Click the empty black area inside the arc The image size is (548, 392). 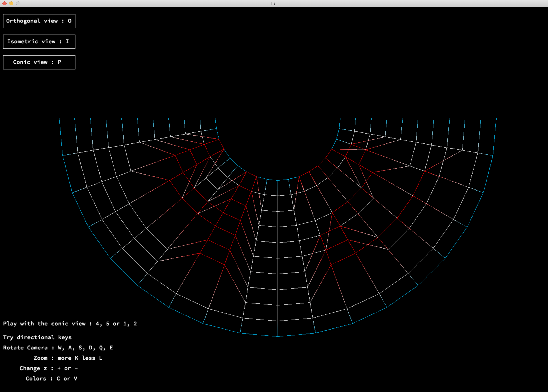(277, 145)
